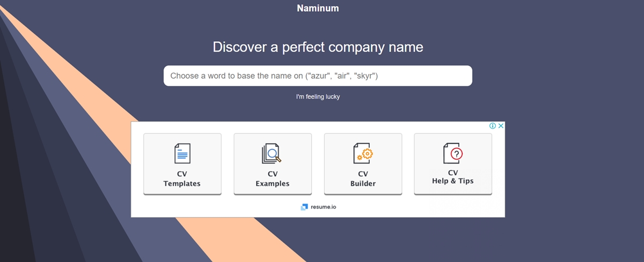Screen dimensions: 644x262
Task: Click the "Discover a perfect company name" heading
Action: pos(318,47)
